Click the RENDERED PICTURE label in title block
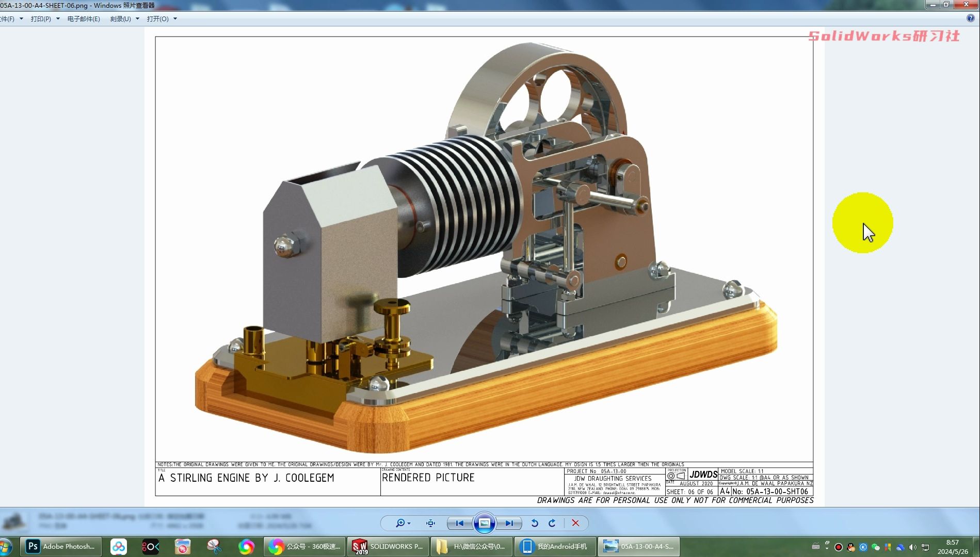Screen dimensions: 980x557 428,478
